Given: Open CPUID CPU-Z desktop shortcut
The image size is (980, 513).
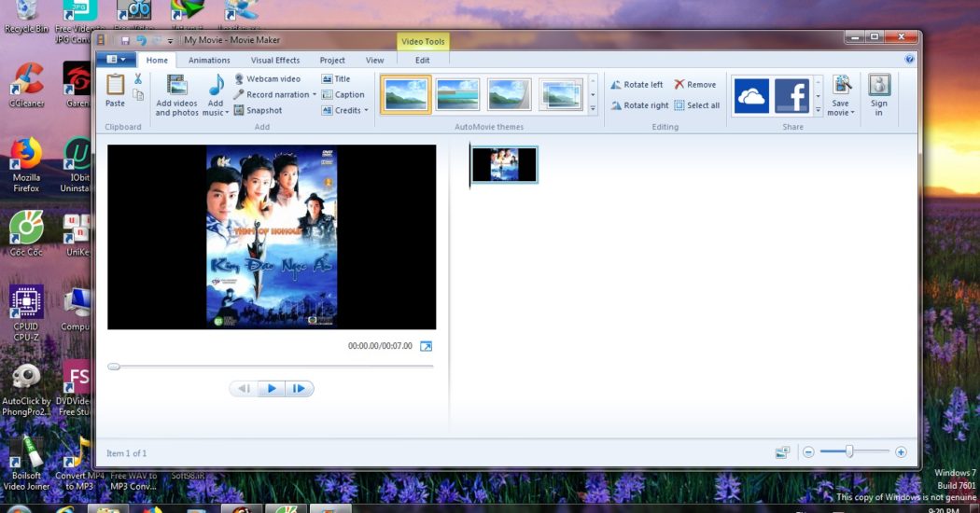Looking at the screenshot, I should (26, 312).
